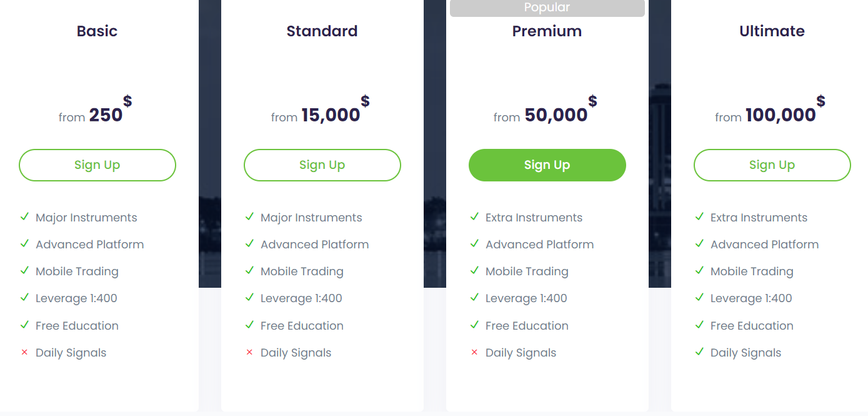Image resolution: width=868 pixels, height=416 pixels.
Task: Click the red X beside Premium Daily Signals
Action: (474, 353)
